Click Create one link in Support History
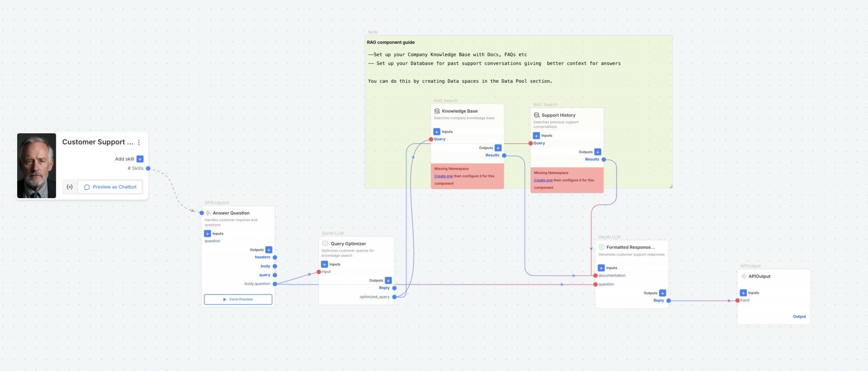868x371 pixels. pyautogui.click(x=543, y=180)
